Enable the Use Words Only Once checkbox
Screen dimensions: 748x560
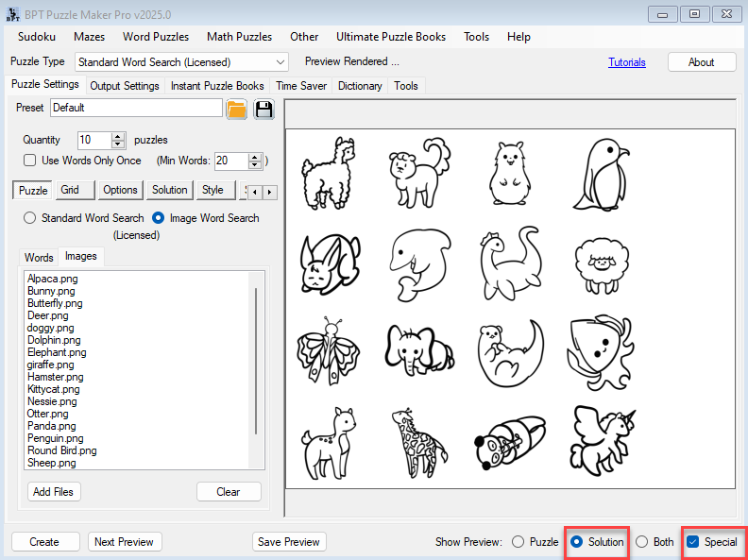[x=30, y=161]
